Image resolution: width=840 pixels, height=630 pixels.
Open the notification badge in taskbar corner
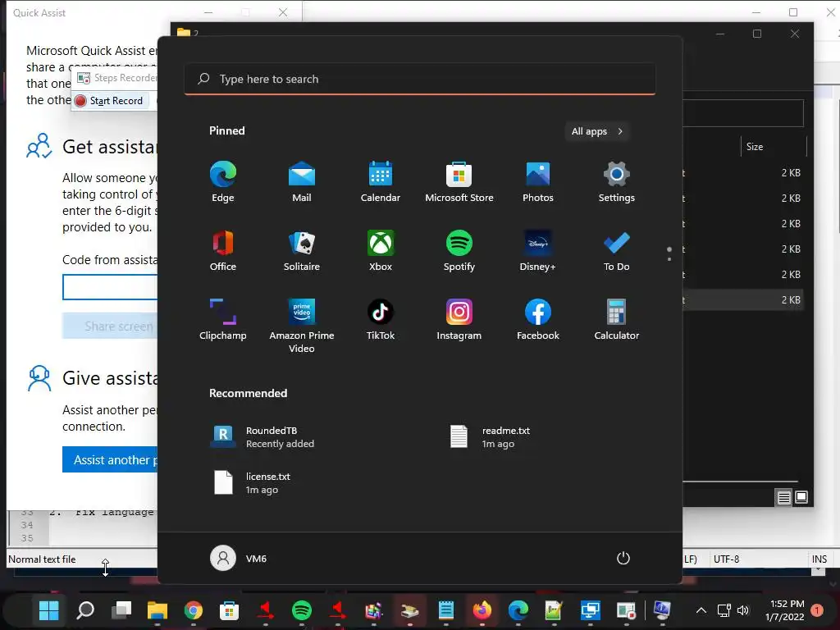click(817, 610)
